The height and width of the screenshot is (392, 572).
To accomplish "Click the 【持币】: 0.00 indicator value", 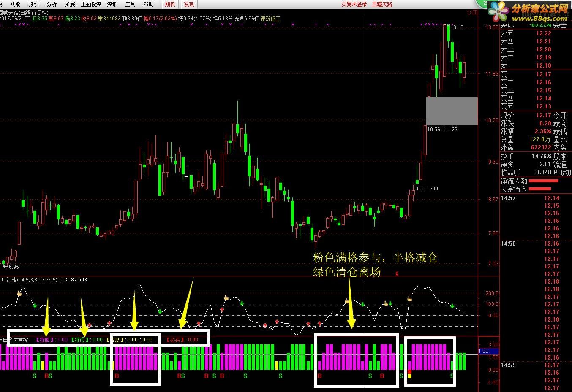I will coord(87,339).
